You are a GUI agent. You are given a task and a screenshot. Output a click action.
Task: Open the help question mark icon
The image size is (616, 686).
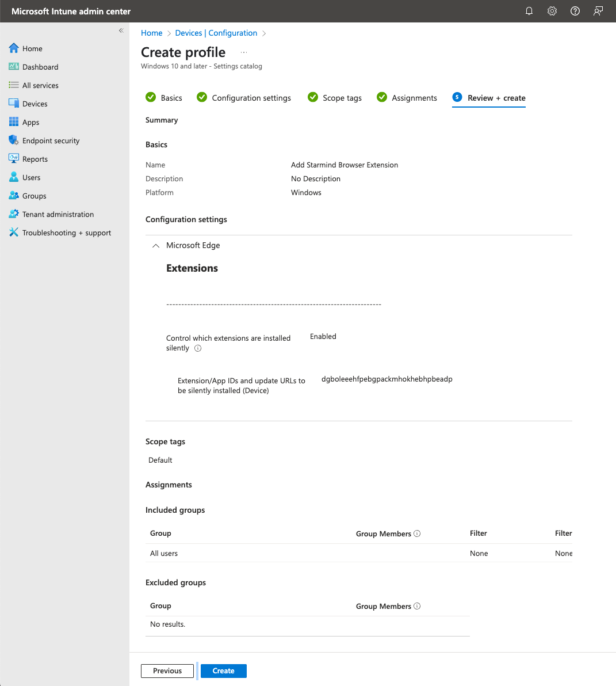point(575,12)
